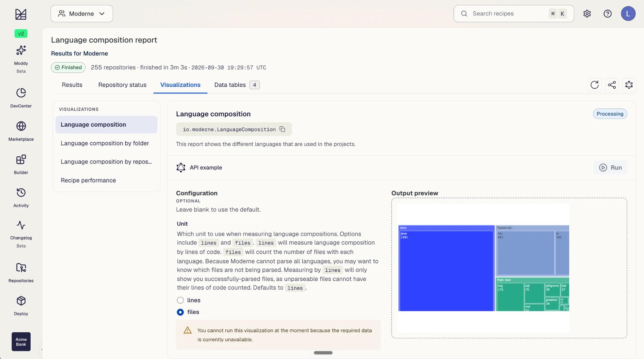Open the settings gear icon
This screenshot has height=359, width=644.
pos(587,14)
